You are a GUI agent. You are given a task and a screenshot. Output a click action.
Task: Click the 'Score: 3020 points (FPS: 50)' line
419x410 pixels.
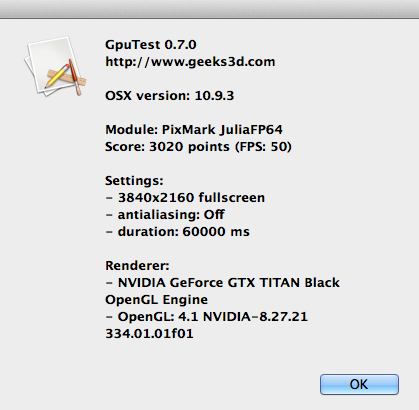[x=198, y=147]
